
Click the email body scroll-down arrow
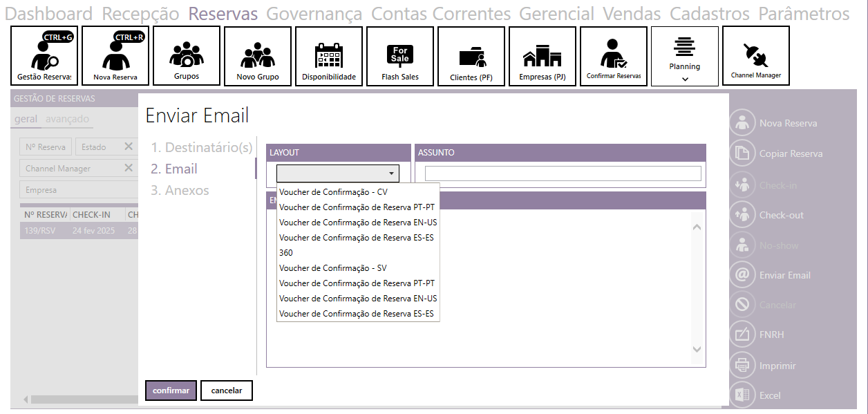point(697,350)
